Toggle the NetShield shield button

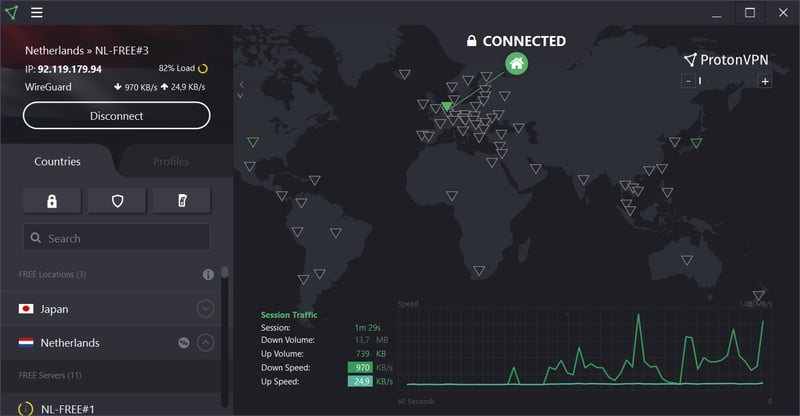click(117, 201)
